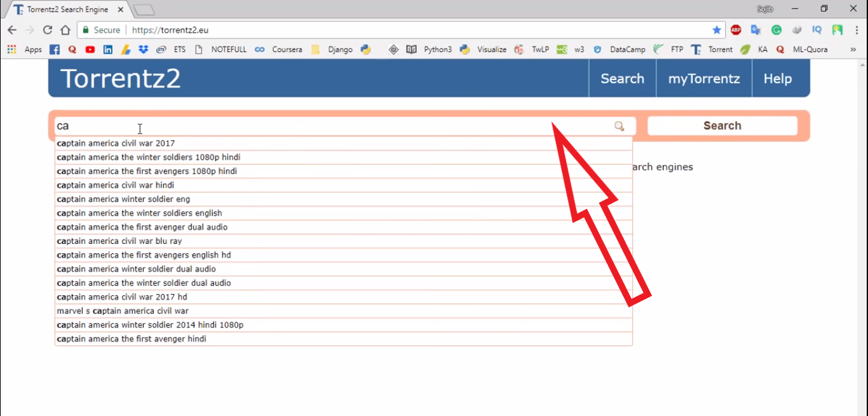
Task: Open the Python icon bookmark after Django
Action: tap(365, 50)
